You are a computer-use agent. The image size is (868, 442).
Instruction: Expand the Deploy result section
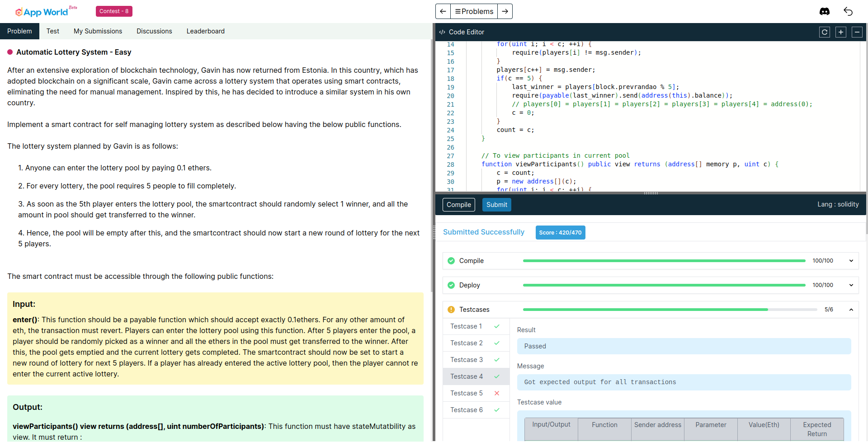pyautogui.click(x=851, y=285)
